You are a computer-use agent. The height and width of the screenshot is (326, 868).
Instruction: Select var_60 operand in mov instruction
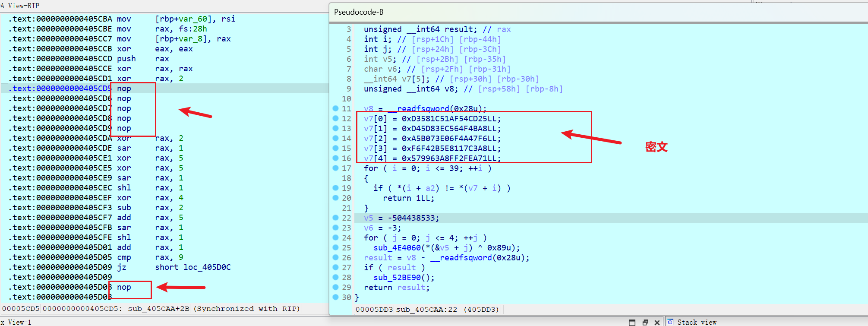(x=193, y=19)
